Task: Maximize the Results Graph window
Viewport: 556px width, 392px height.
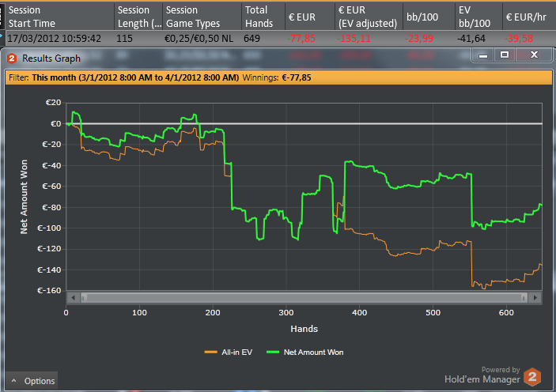Action: [505, 55]
